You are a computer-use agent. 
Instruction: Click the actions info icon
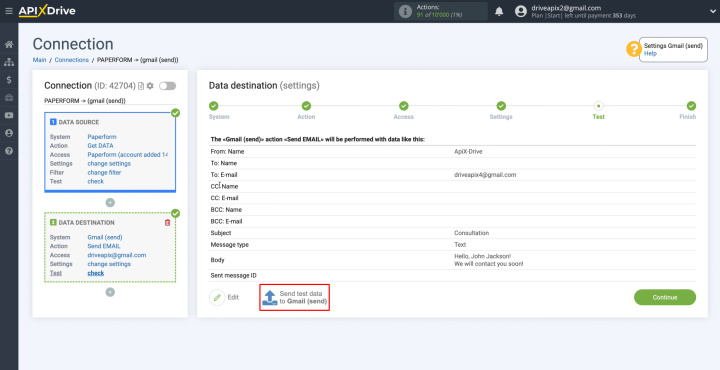coord(405,11)
